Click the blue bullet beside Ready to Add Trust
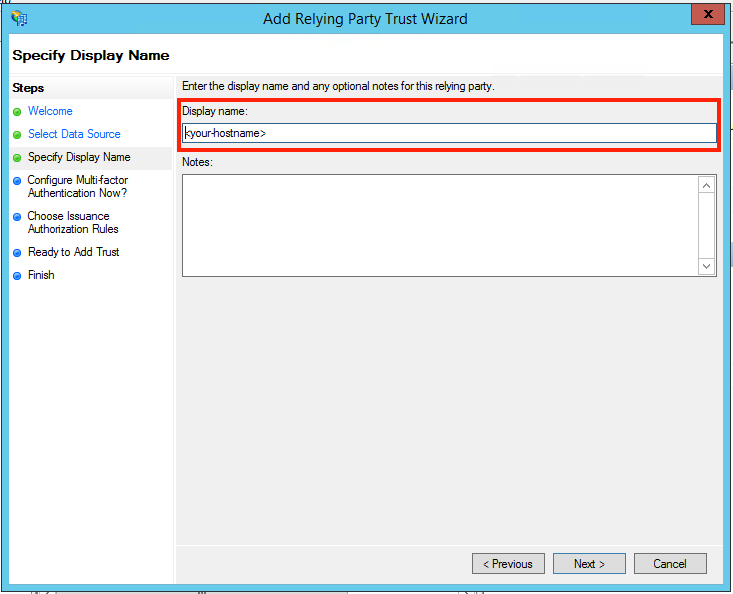Viewport: 733px width, 594px height. pyautogui.click(x=17, y=253)
